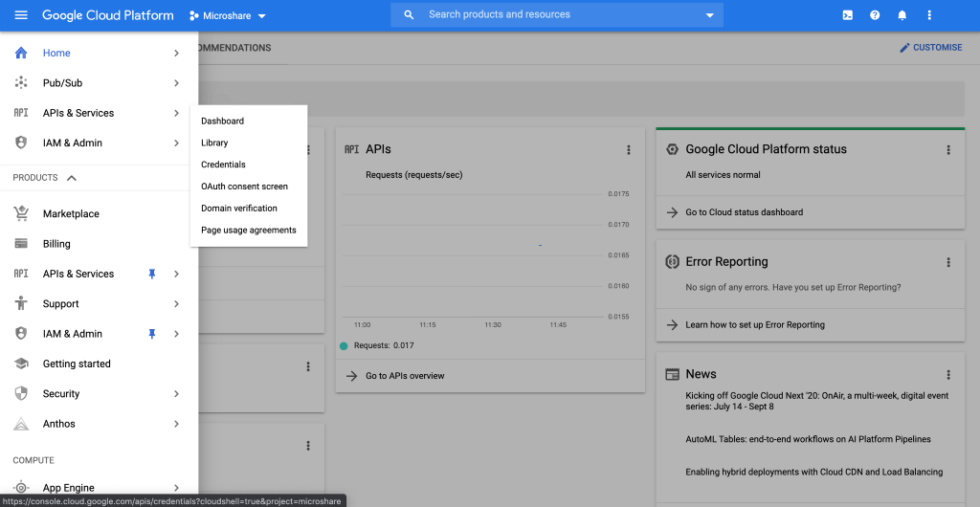Select Credentials from the submenu
Screen dimensions: 980x507
pyautogui.click(x=223, y=165)
